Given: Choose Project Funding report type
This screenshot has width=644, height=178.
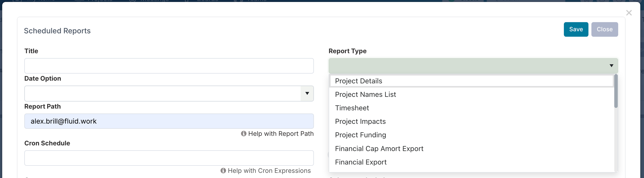Looking at the screenshot, I should pos(360,135).
